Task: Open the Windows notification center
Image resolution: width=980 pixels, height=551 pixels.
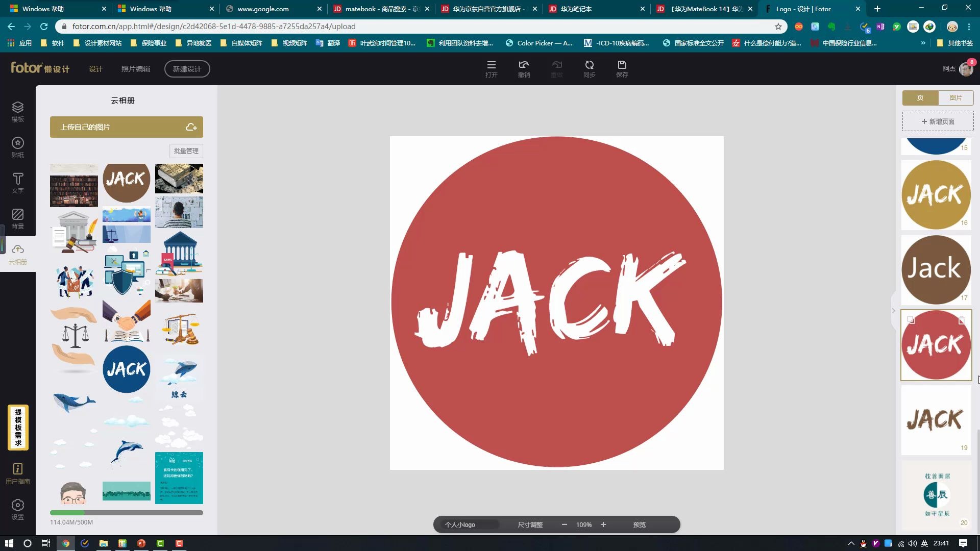Action: 963,543
